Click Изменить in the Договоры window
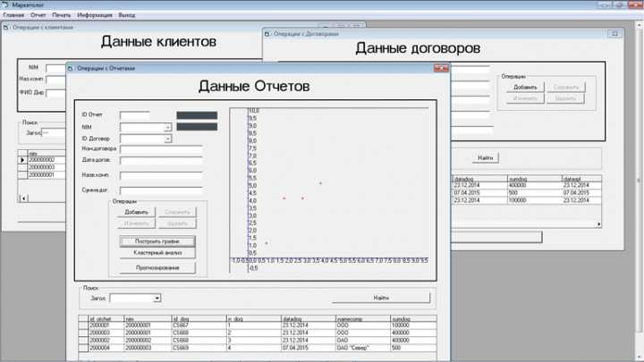This screenshot has height=362, width=644. click(x=525, y=98)
